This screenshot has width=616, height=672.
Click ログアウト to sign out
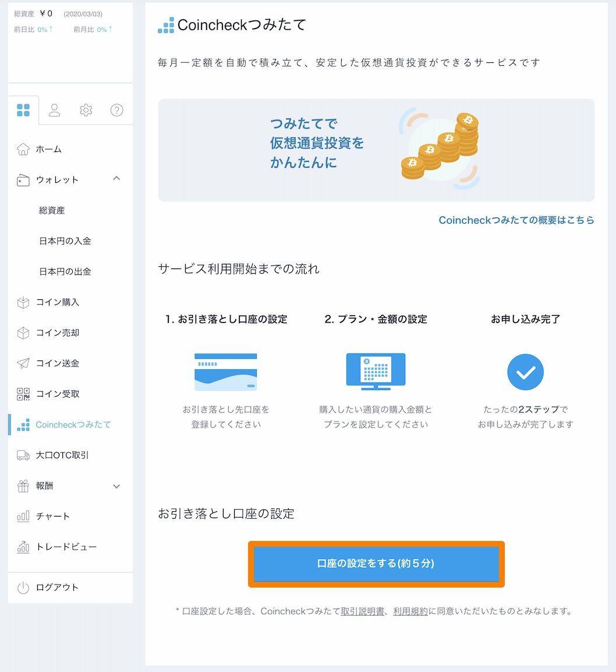(x=58, y=588)
